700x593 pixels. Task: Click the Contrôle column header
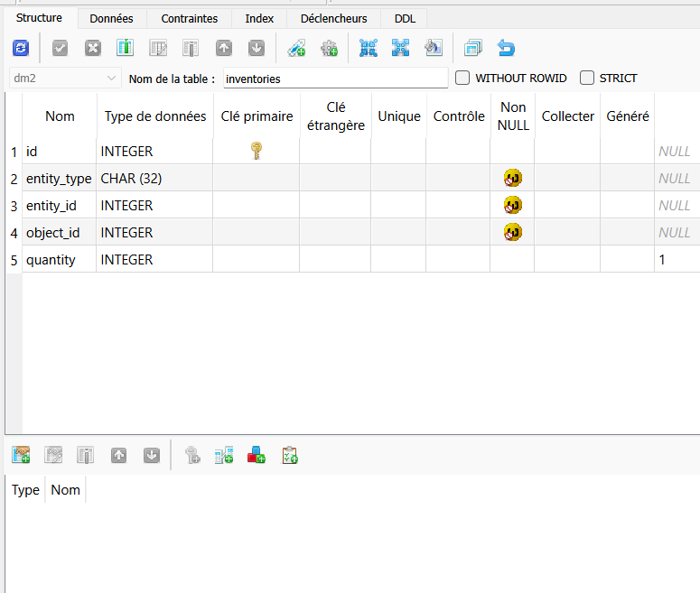(x=459, y=116)
